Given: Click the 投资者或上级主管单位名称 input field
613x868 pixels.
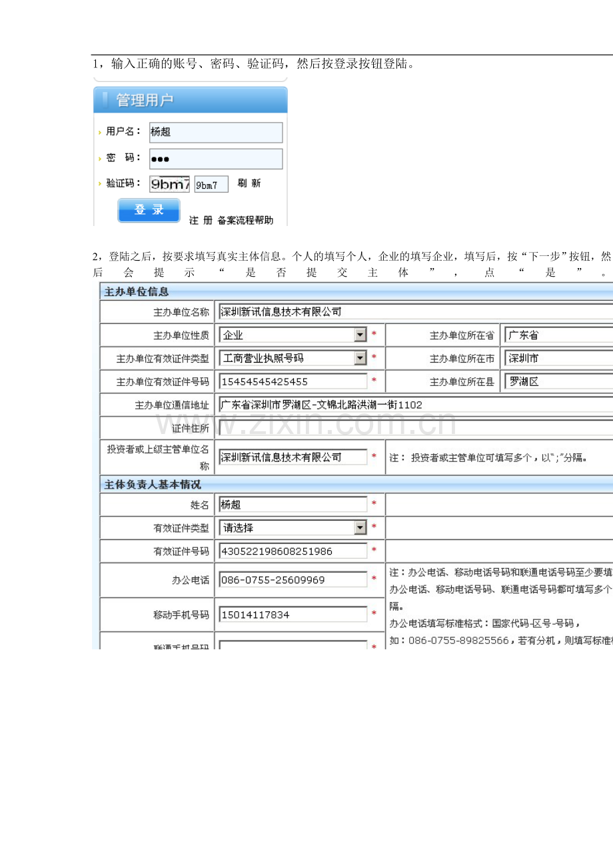Looking at the screenshot, I should point(293,457).
